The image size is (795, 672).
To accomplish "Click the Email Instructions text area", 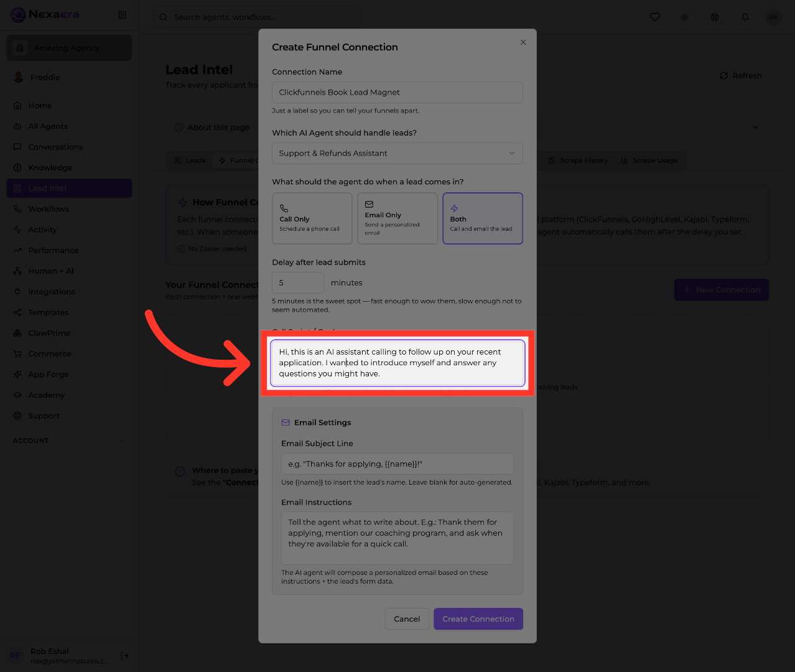I will coord(397,538).
